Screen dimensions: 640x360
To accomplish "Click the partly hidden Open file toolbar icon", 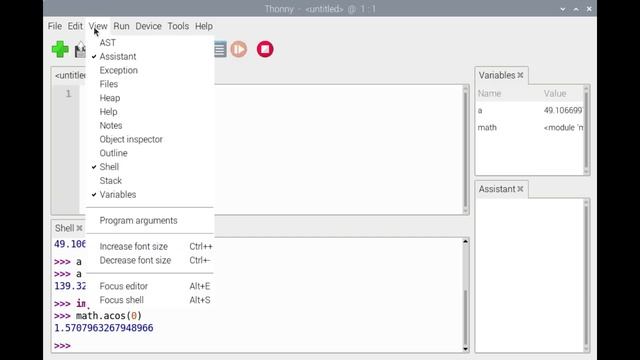I will click(x=80, y=50).
